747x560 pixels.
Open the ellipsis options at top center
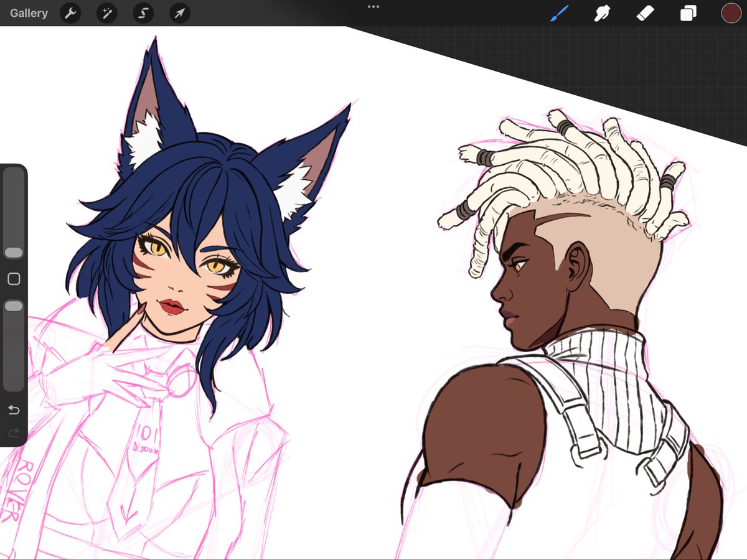(x=374, y=7)
